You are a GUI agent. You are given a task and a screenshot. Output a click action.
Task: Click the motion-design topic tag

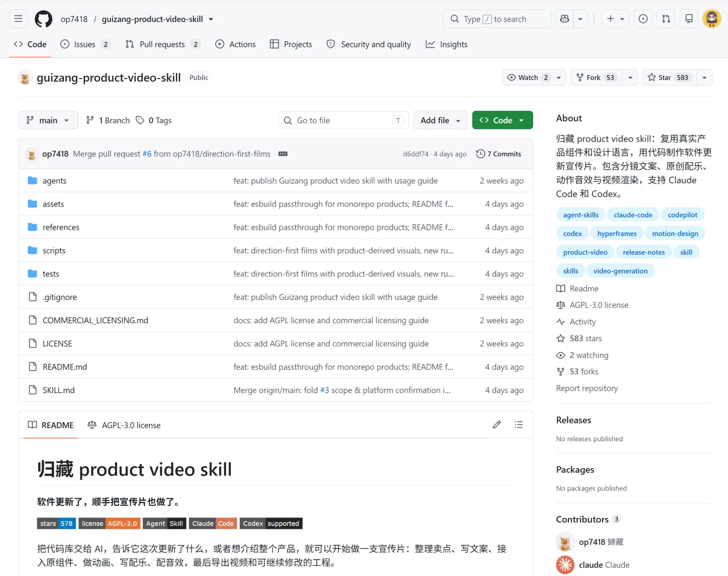[675, 233]
